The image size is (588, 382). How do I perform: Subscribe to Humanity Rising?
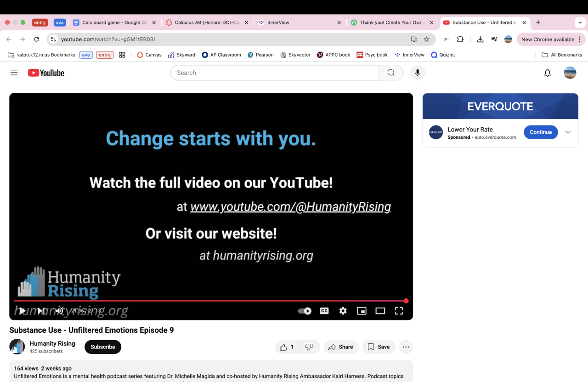tap(103, 347)
